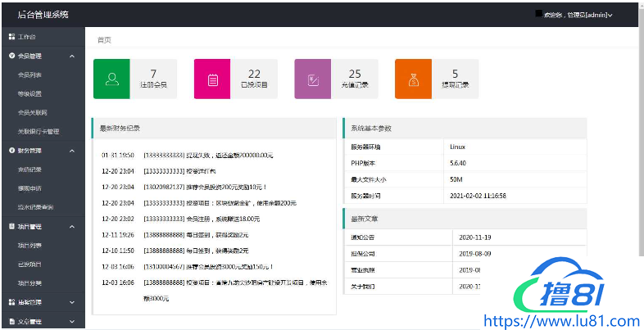Image resolution: width=644 pixels, height=330 pixels.
Task: Click the purple recharge records icon
Action: 313,79
